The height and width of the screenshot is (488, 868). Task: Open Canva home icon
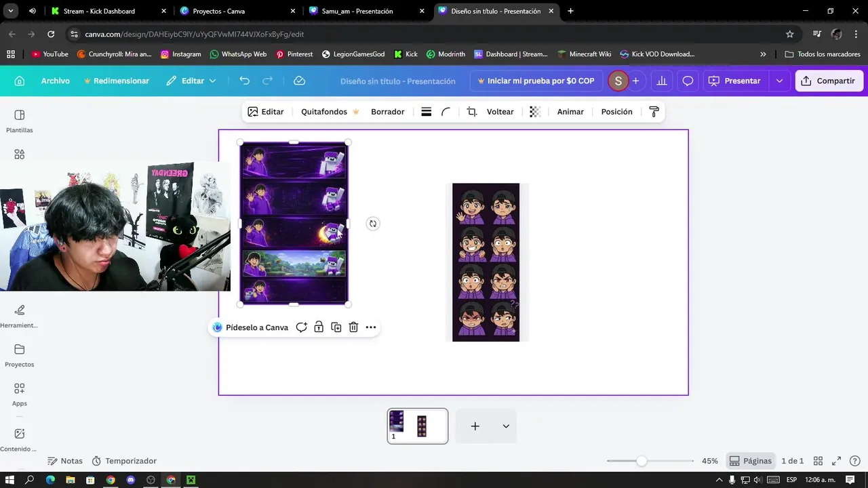[x=19, y=81]
